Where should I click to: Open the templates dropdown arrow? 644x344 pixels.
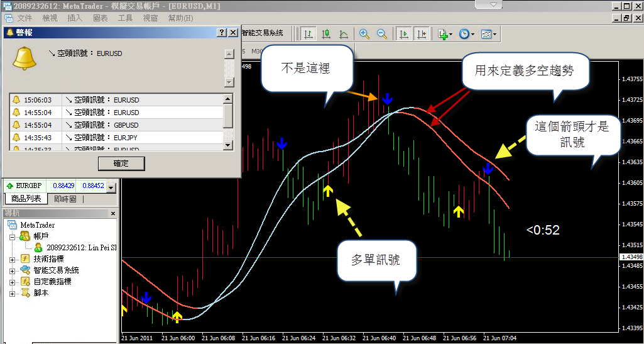click(495, 35)
